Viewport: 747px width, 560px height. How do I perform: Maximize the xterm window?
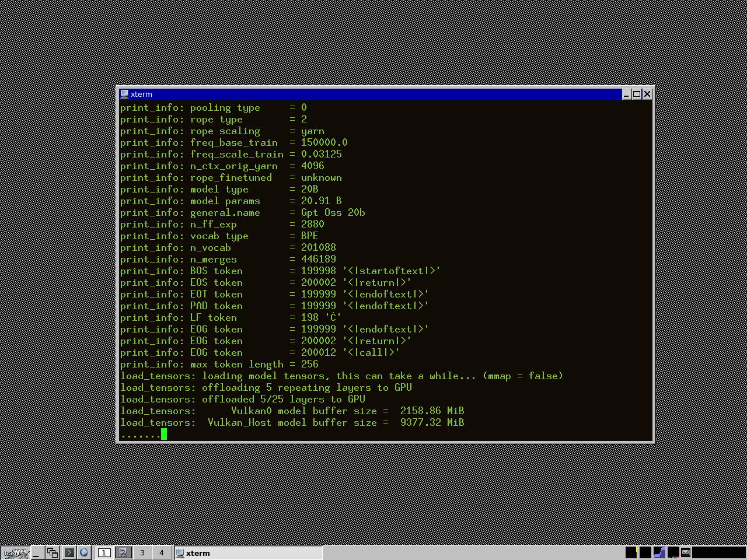[637, 94]
